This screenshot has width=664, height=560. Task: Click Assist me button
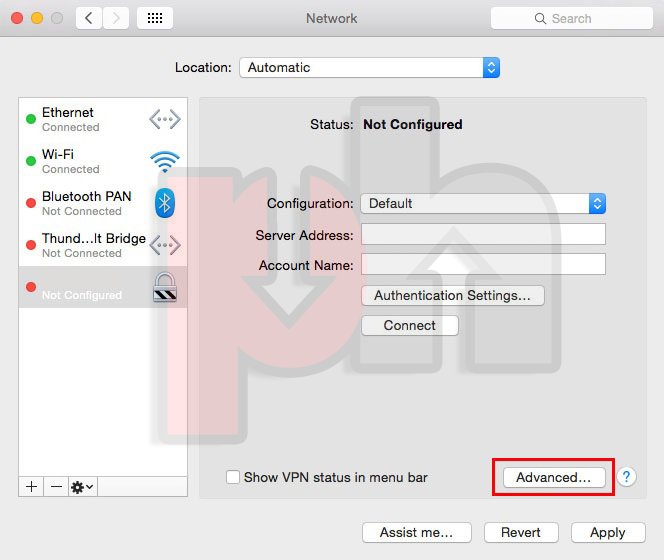click(417, 532)
